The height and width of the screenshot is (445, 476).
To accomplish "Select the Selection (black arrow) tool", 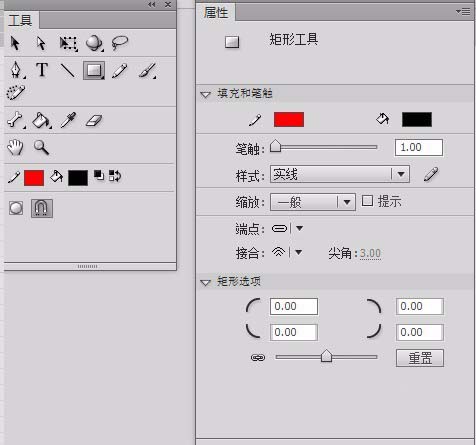I will (x=15, y=43).
